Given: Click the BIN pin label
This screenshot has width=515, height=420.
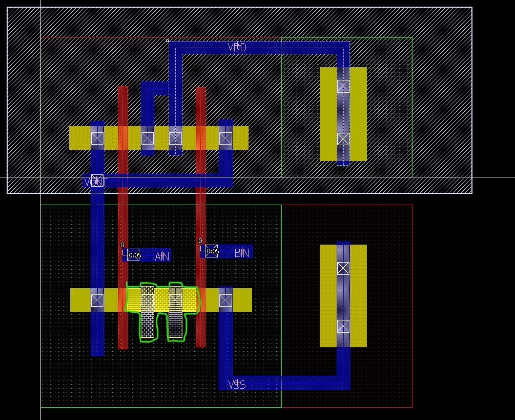Looking at the screenshot, I should point(242,253).
